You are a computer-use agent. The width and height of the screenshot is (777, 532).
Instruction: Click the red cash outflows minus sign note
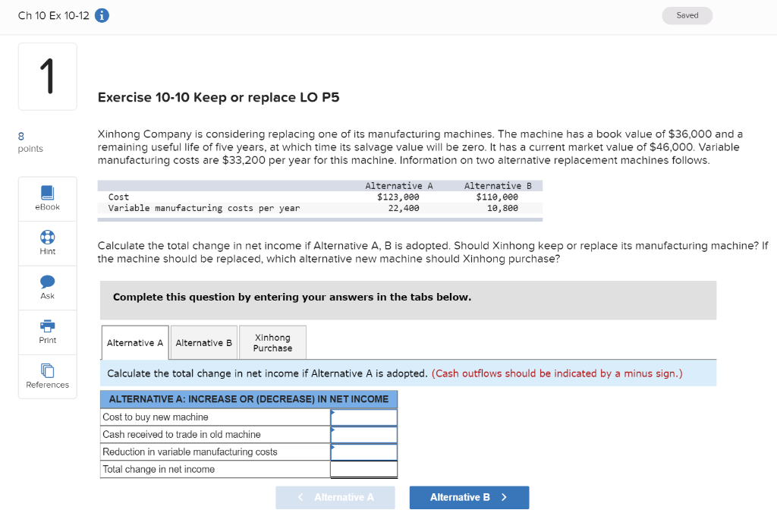[x=557, y=373]
